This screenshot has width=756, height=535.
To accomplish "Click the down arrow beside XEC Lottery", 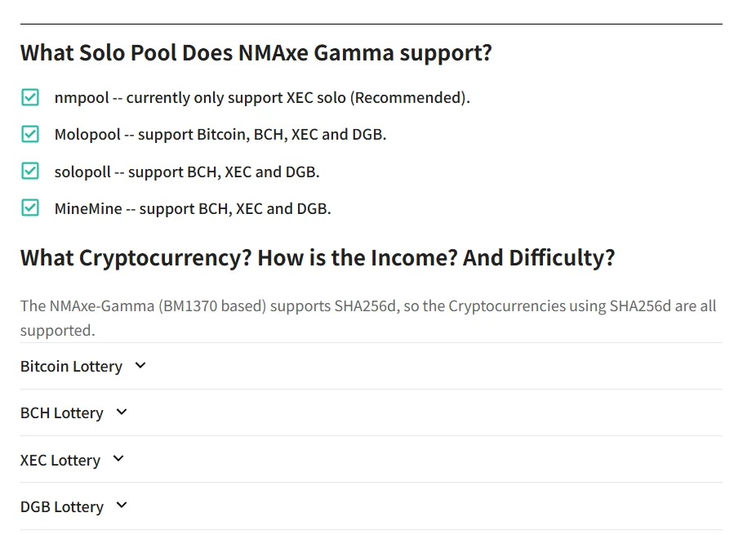I will (x=118, y=459).
